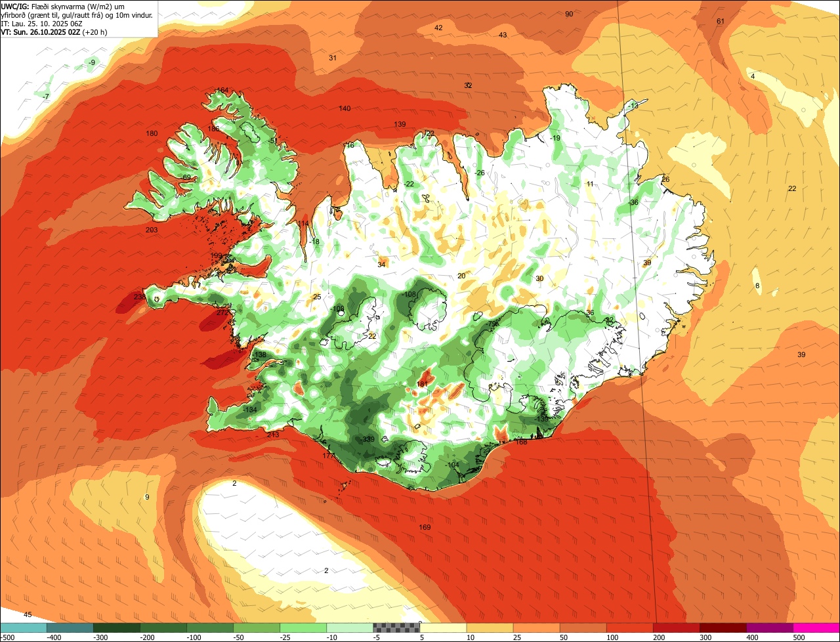Image resolution: width=840 pixels, height=642 pixels.
Task: Click the map value '16' on the north coast
Action: pyautogui.click(x=350, y=145)
